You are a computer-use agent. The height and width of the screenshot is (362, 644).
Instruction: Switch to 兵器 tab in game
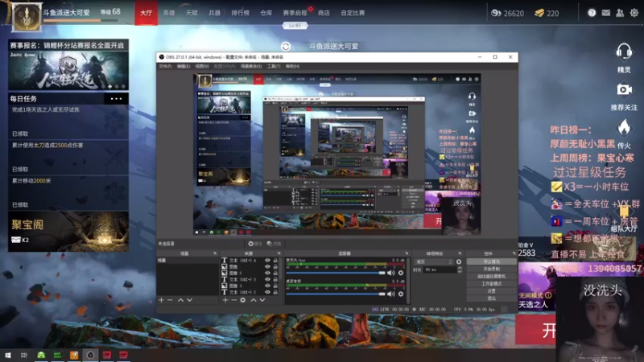(x=214, y=13)
